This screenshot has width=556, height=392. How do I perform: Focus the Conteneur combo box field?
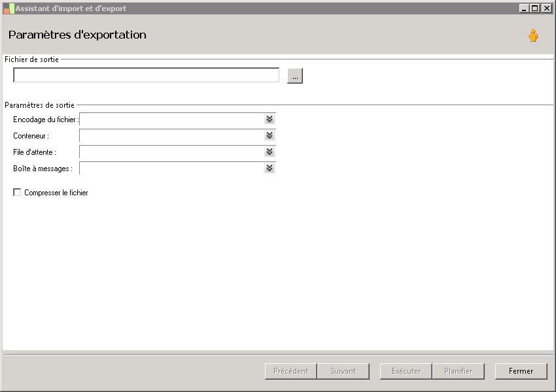171,136
